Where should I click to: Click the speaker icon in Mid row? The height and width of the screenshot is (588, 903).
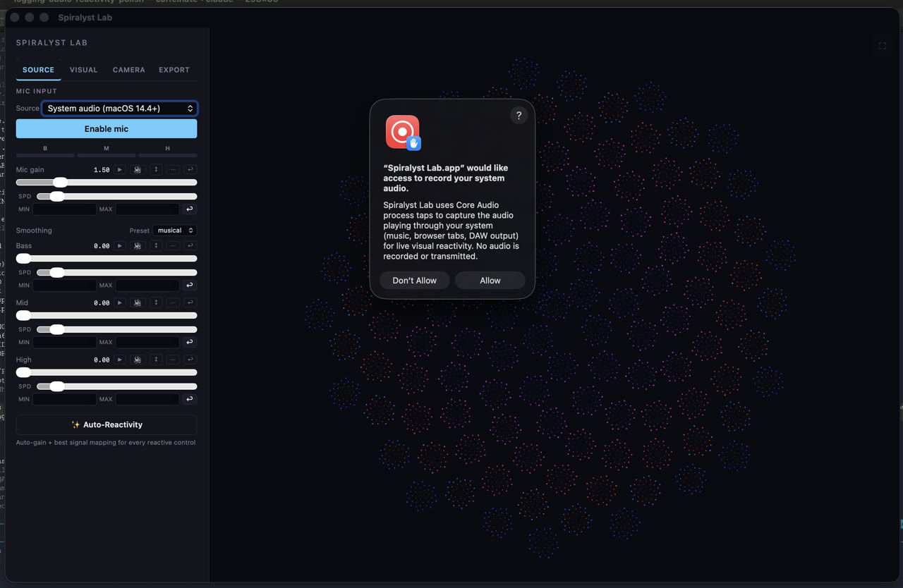(138, 303)
